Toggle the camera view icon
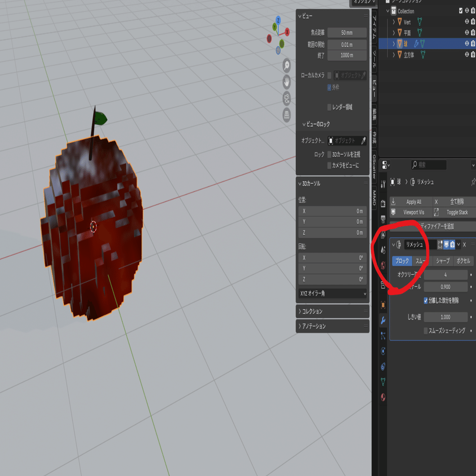This screenshot has height=476, width=476. tap(286, 98)
